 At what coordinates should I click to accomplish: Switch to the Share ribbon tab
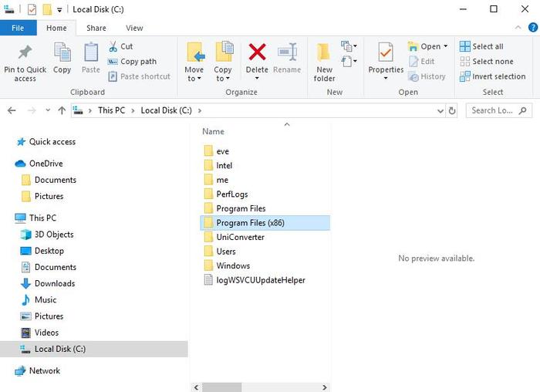tap(96, 28)
